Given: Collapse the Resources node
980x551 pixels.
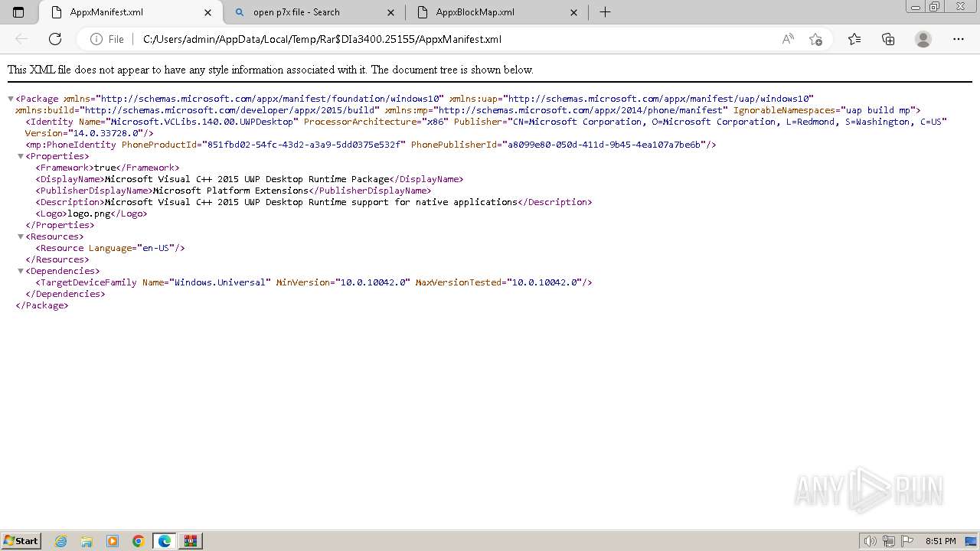Looking at the screenshot, I should click(21, 236).
